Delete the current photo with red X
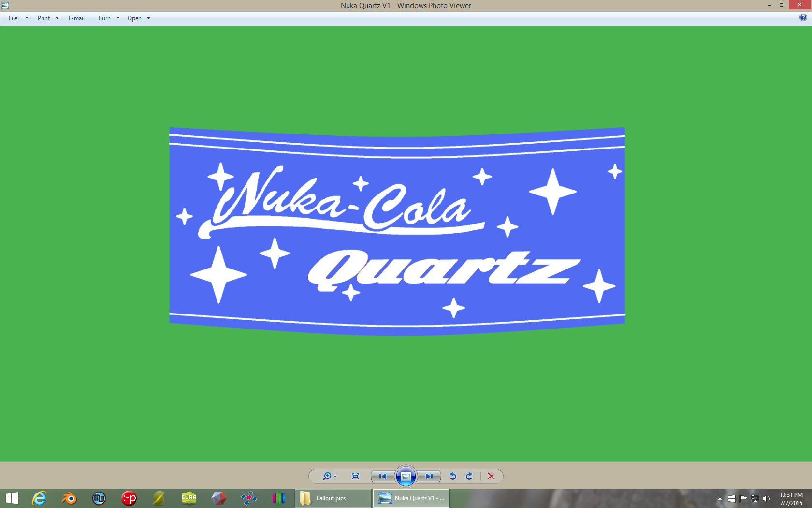The image size is (812, 508). [491, 476]
